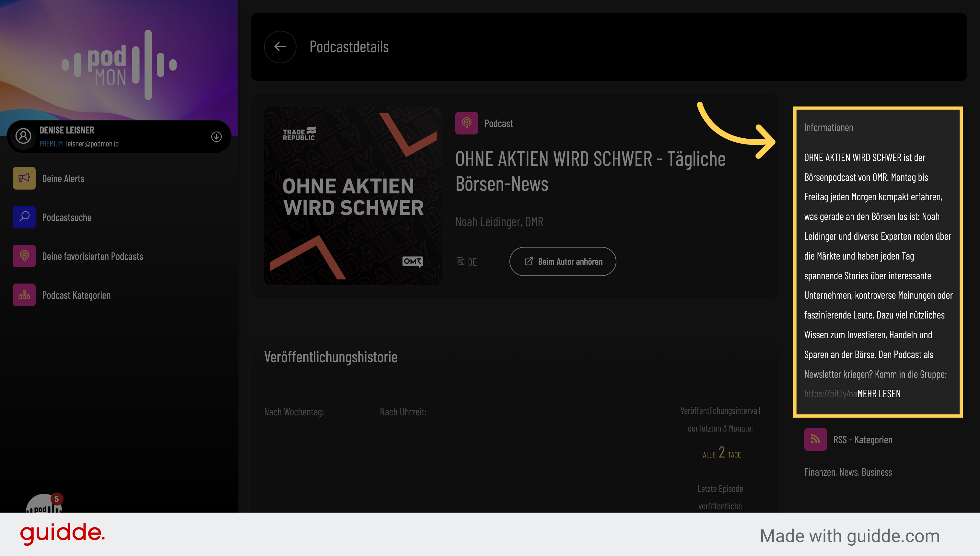Click the ALLE 2 TAGE interval value

tap(721, 453)
